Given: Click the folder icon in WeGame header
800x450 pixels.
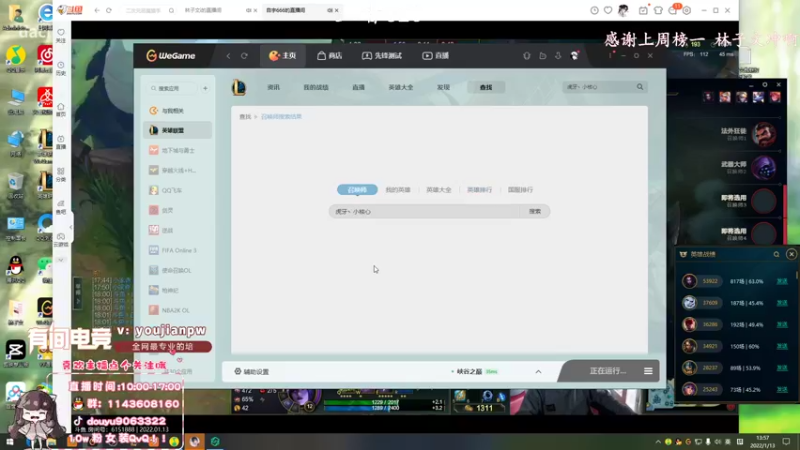Looking at the screenshot, I should 542,56.
